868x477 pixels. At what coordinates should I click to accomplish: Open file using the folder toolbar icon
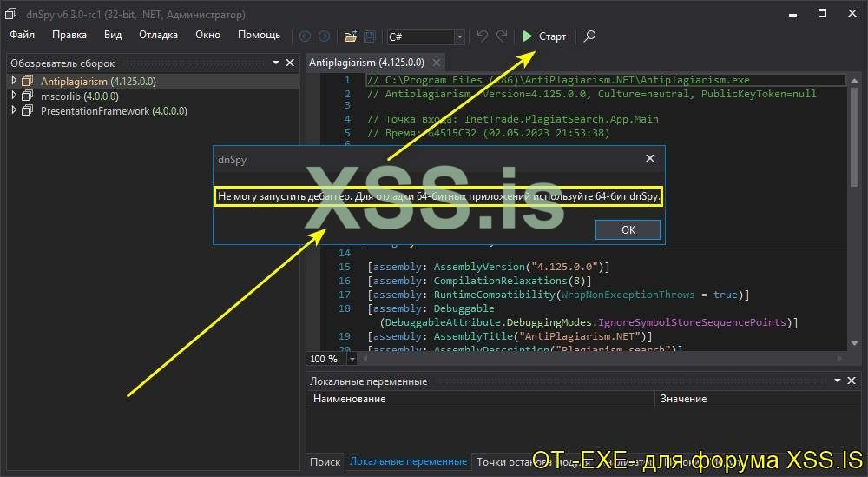click(x=351, y=36)
